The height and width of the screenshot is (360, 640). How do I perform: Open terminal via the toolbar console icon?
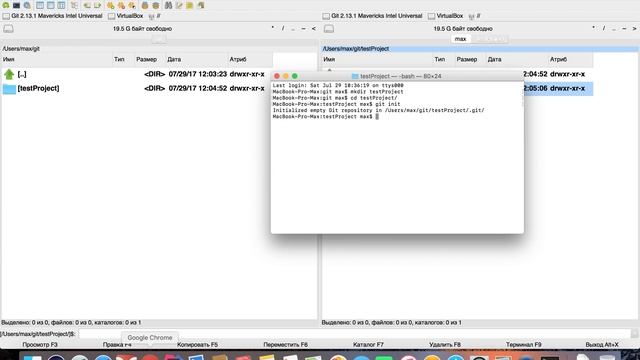point(16,5)
